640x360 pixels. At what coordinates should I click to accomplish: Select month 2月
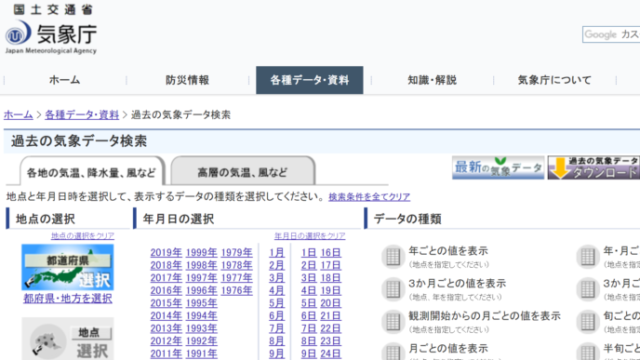276,265
